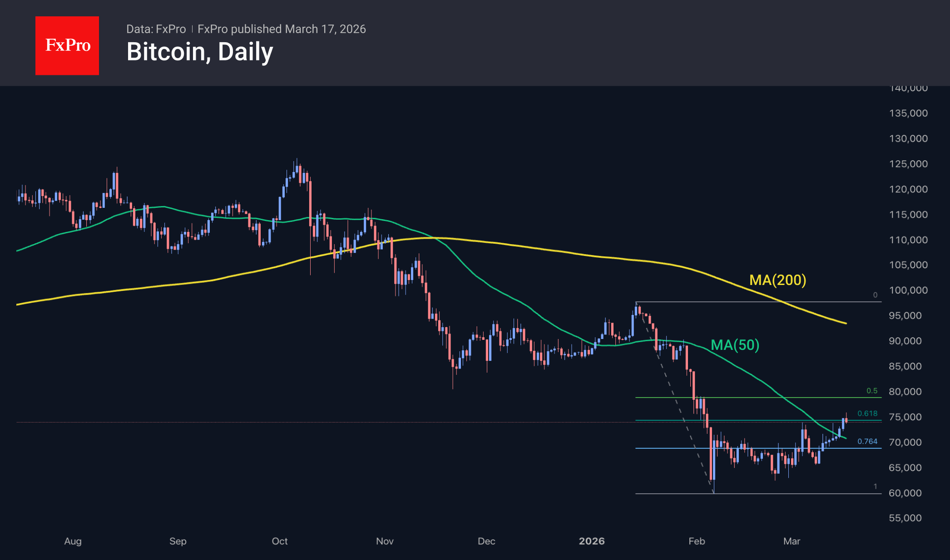Click the Aug label on time axis

pos(73,541)
